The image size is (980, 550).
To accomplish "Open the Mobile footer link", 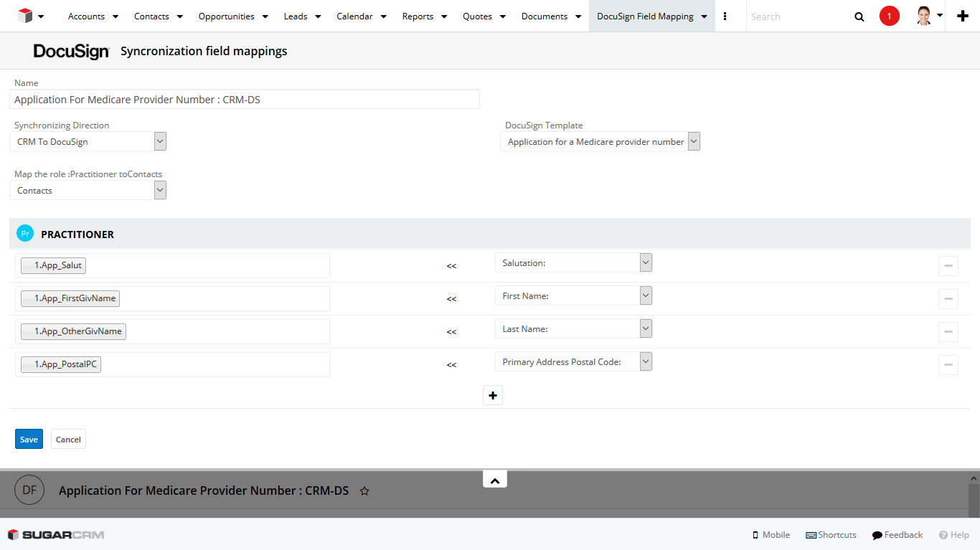I will pyautogui.click(x=771, y=535).
